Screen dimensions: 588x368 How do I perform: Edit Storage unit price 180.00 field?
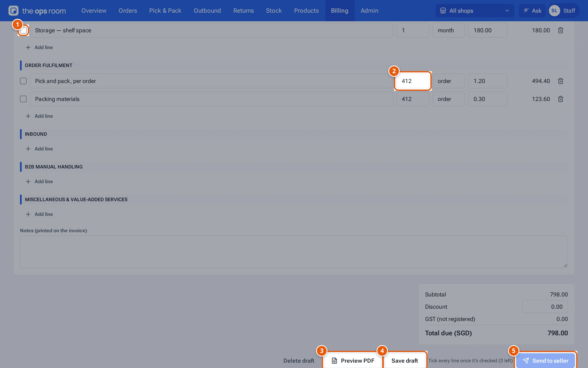488,30
